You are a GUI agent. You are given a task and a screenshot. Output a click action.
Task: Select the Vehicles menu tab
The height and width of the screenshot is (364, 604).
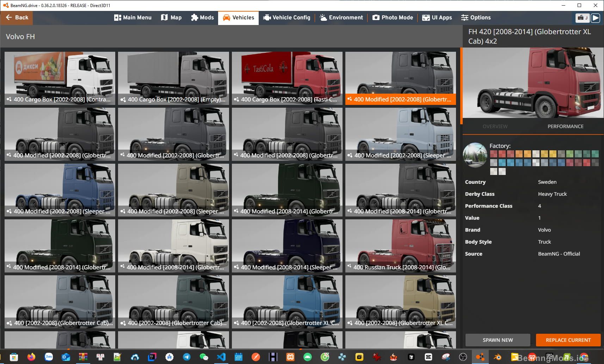pos(238,18)
